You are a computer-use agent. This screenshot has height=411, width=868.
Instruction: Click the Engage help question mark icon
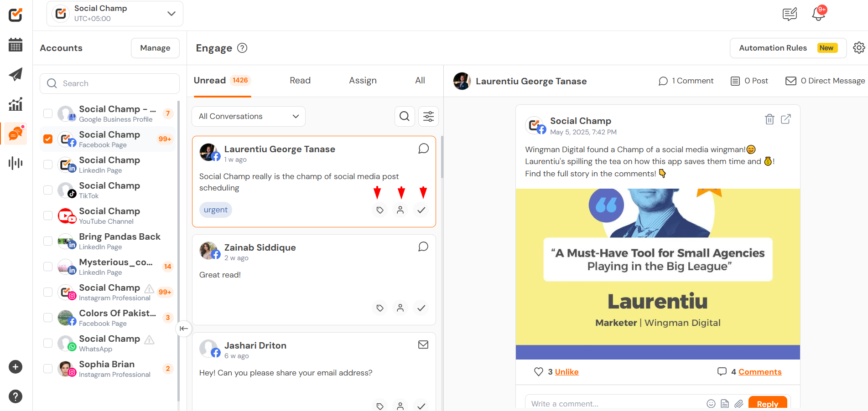(242, 48)
